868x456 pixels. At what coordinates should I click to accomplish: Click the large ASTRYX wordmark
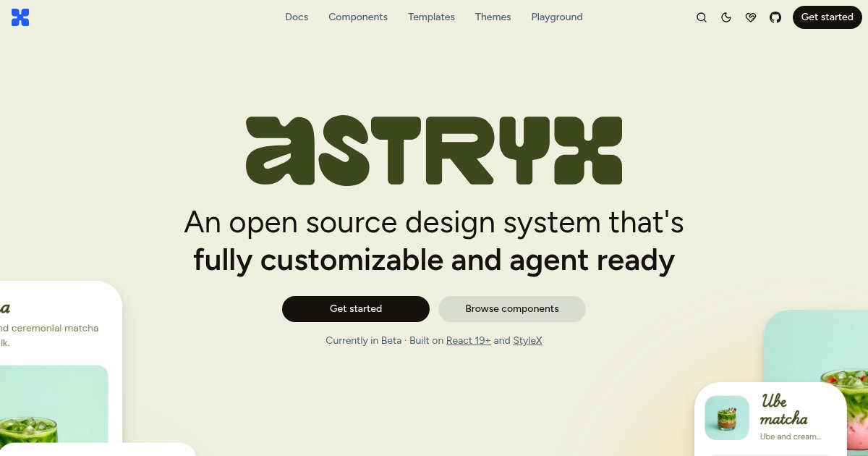(434, 151)
